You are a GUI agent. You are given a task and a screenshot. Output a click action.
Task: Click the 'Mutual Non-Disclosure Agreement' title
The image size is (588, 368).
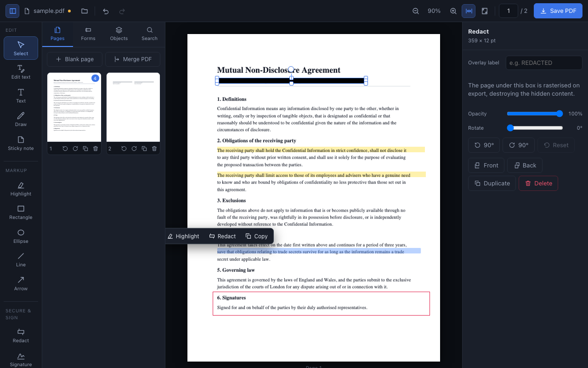[279, 70]
